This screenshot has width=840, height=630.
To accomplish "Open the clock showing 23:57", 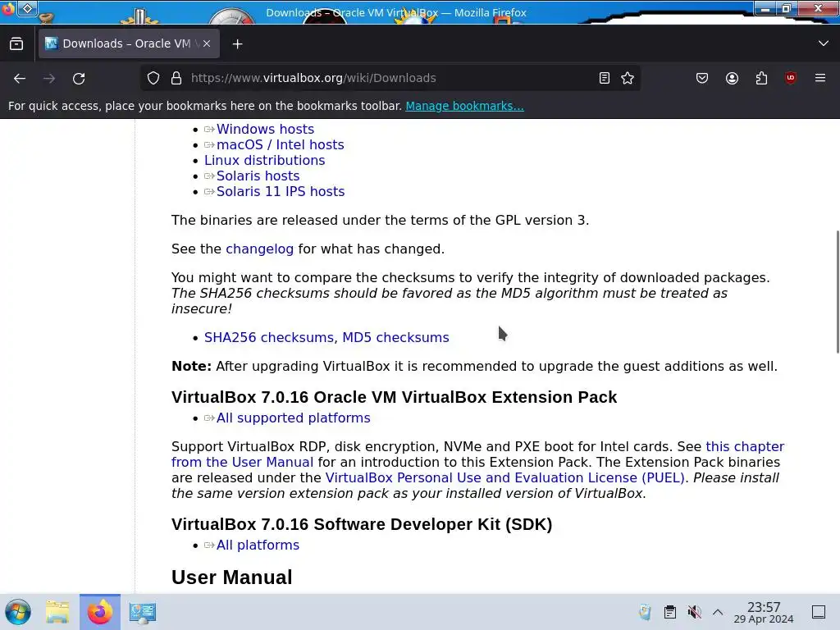I will [x=764, y=612].
